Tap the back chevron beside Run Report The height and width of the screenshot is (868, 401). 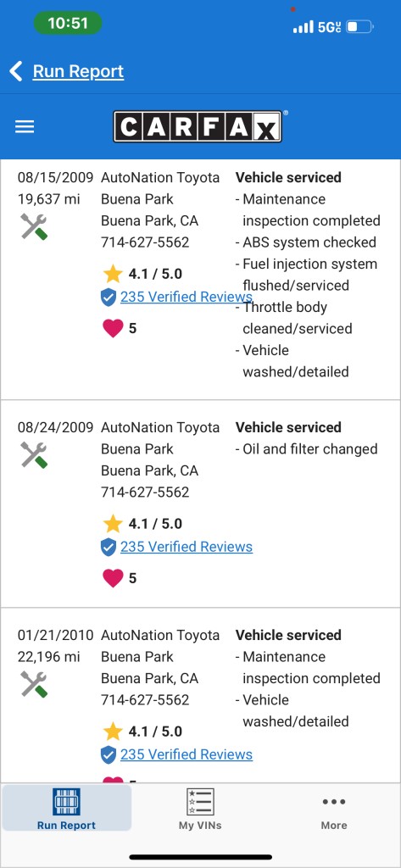[x=16, y=71]
